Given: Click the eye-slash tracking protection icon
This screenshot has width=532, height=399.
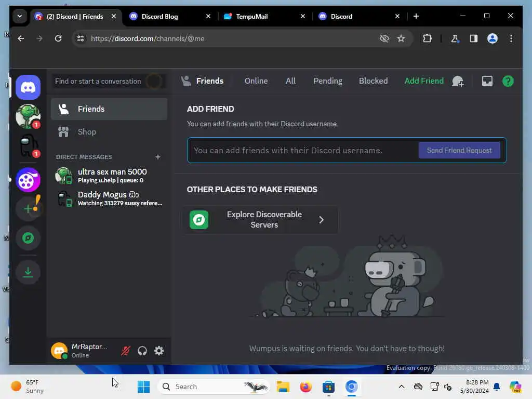Looking at the screenshot, I should click(384, 38).
